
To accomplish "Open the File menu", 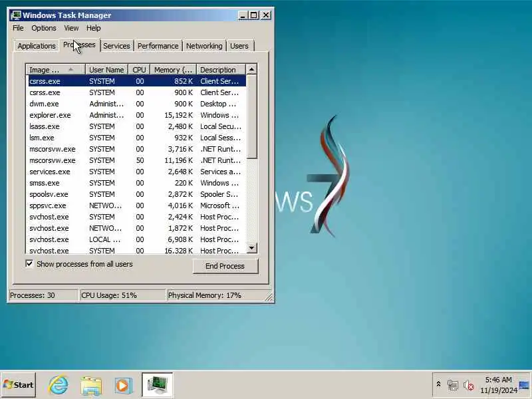I will 19,28.
